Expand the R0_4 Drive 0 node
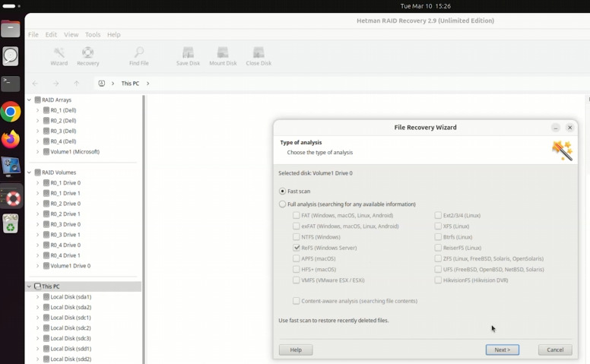590x364 pixels. (37, 245)
